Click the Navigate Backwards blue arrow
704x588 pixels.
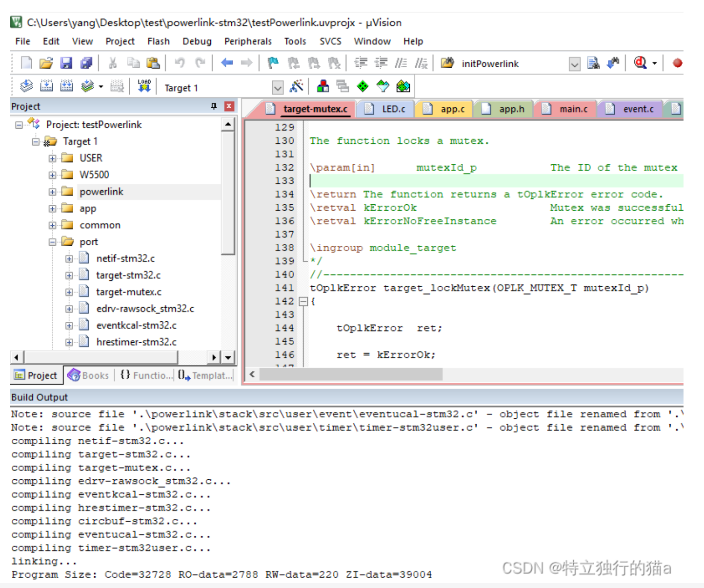click(x=227, y=63)
